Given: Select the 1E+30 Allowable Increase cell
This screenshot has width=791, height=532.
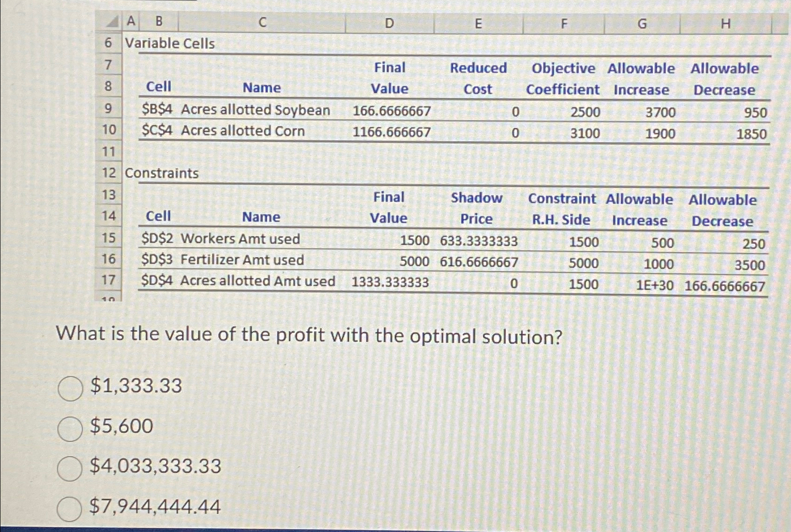Looking at the screenshot, I should coord(654,283).
